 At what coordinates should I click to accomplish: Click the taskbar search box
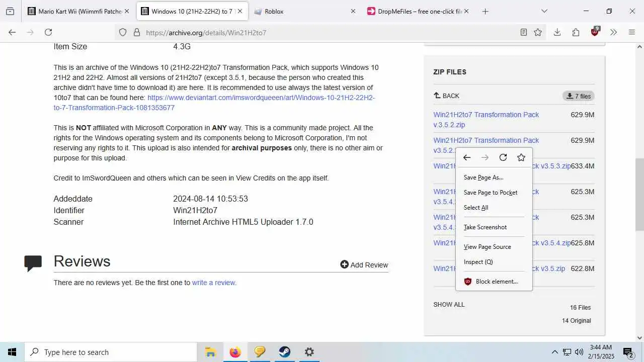111,352
